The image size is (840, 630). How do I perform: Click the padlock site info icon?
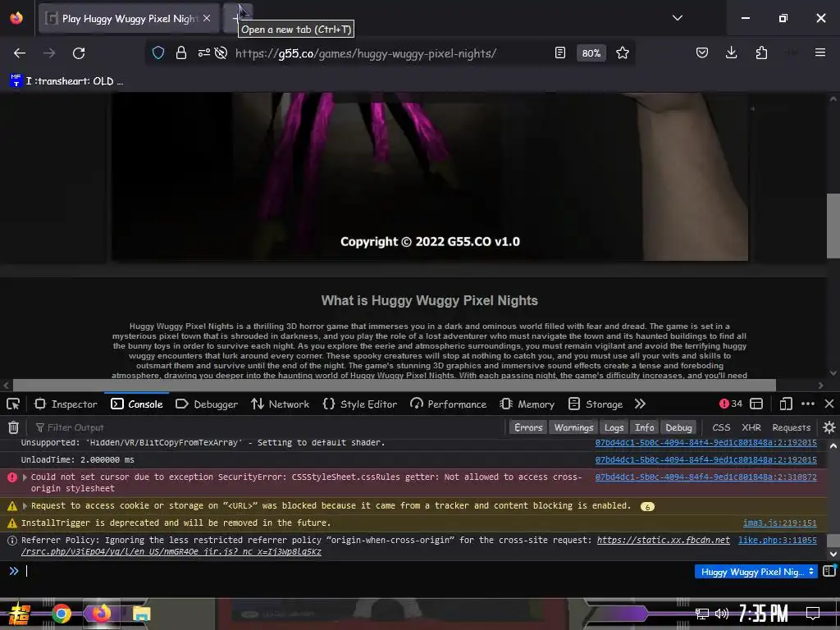pyautogui.click(x=181, y=52)
